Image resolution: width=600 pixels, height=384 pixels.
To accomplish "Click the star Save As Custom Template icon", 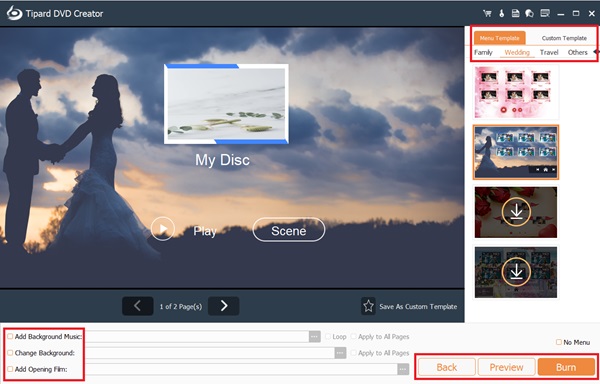I will 368,306.
